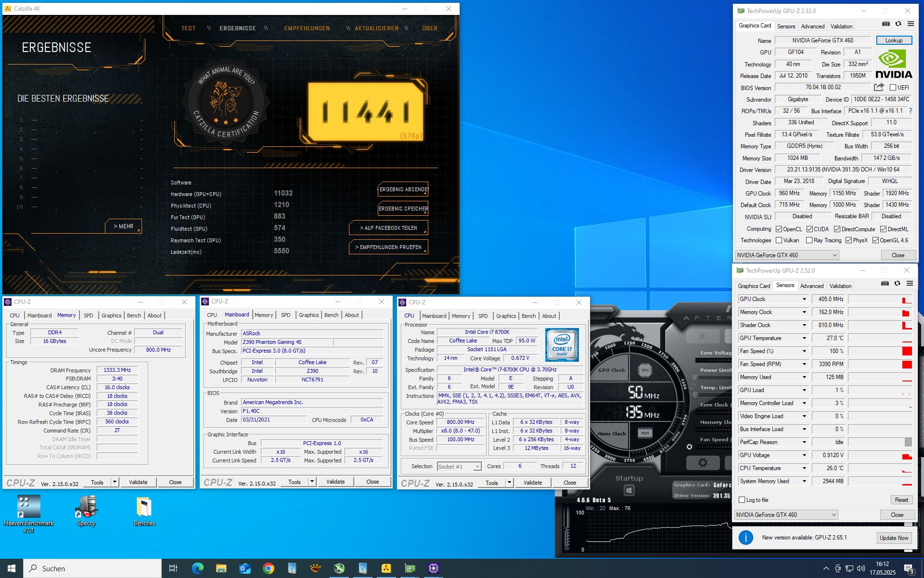Click the Bus Interface question mark in GPU-Z
This screenshot has width=924, height=578.
[x=911, y=111]
